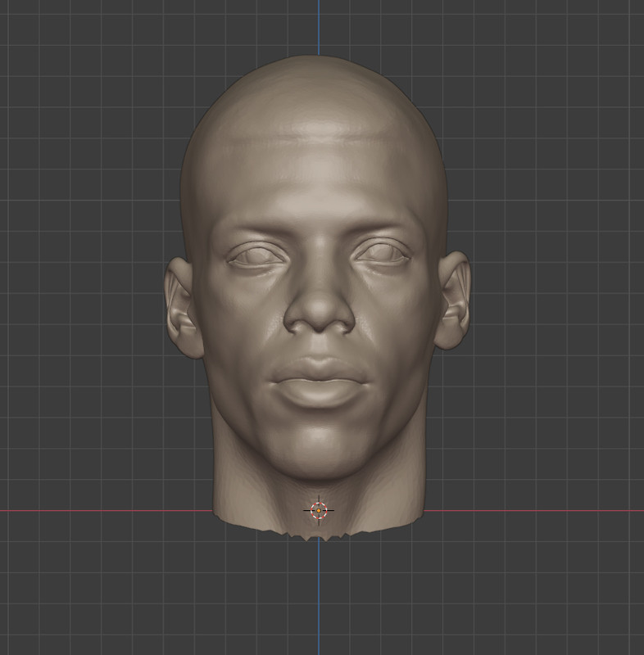
Task: Click the ear on the right side of the viewport
Action: click(x=453, y=300)
